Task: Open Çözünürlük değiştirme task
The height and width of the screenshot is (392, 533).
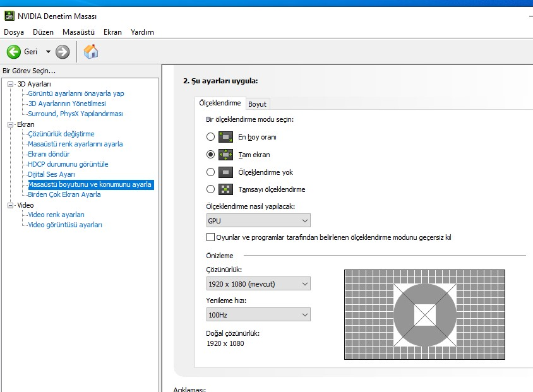Action: coord(61,134)
